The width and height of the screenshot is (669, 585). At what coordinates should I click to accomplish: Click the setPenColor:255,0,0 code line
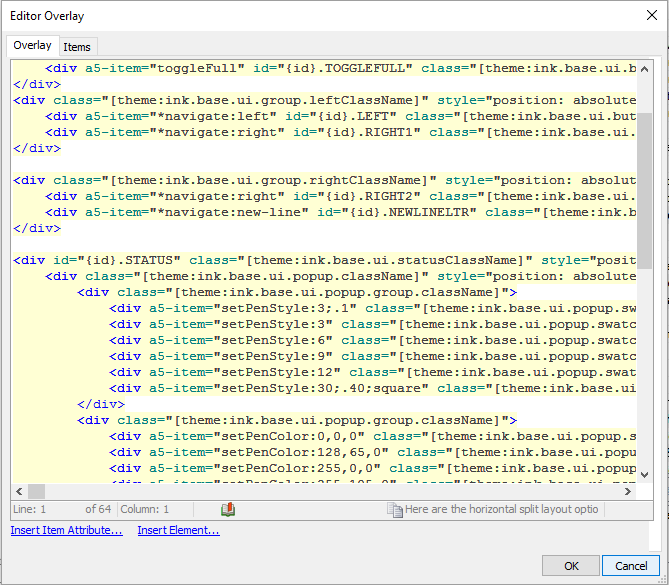[372, 468]
